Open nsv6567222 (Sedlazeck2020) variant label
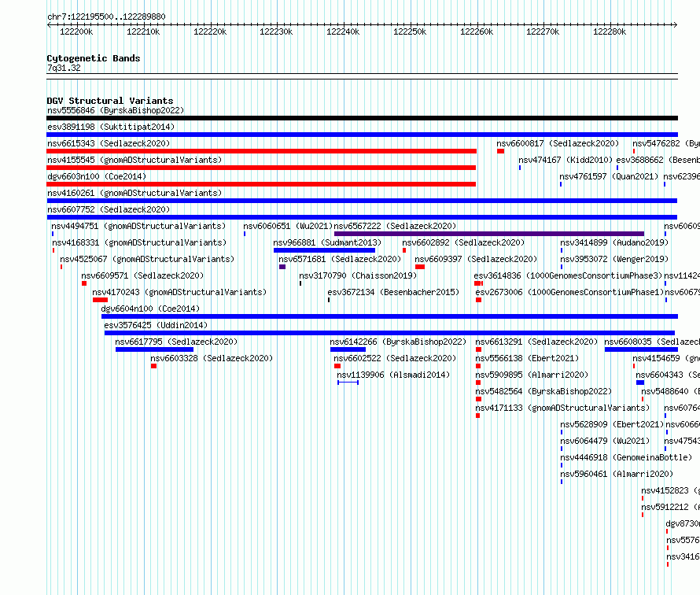Image resolution: width=700 pixels, height=595 pixels. coord(395,226)
